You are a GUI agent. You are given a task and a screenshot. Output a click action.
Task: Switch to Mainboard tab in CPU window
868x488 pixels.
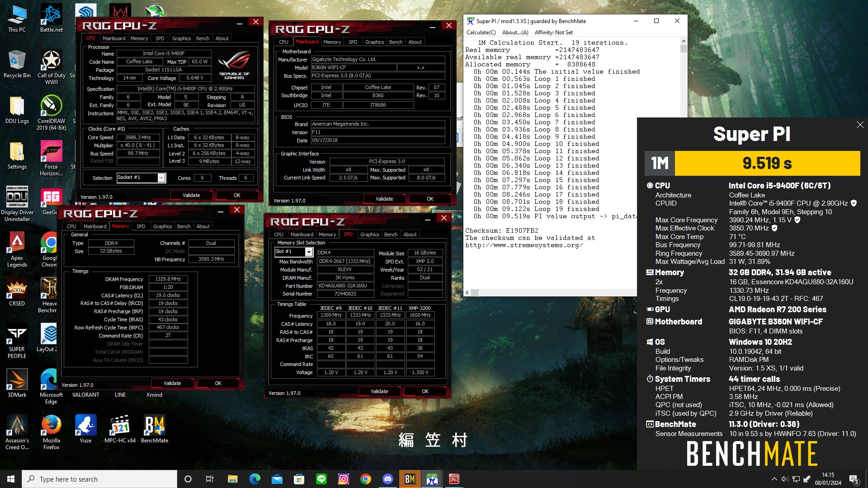tap(114, 38)
